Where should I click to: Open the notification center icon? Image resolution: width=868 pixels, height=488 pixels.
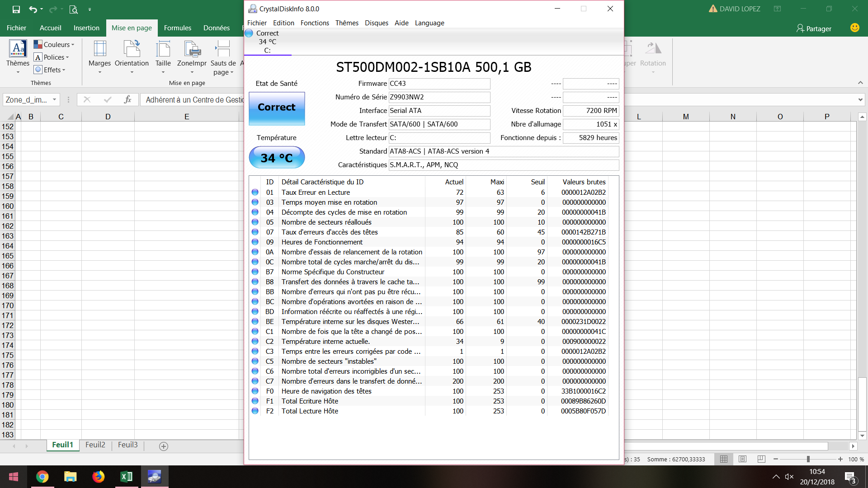pyautogui.click(x=850, y=477)
